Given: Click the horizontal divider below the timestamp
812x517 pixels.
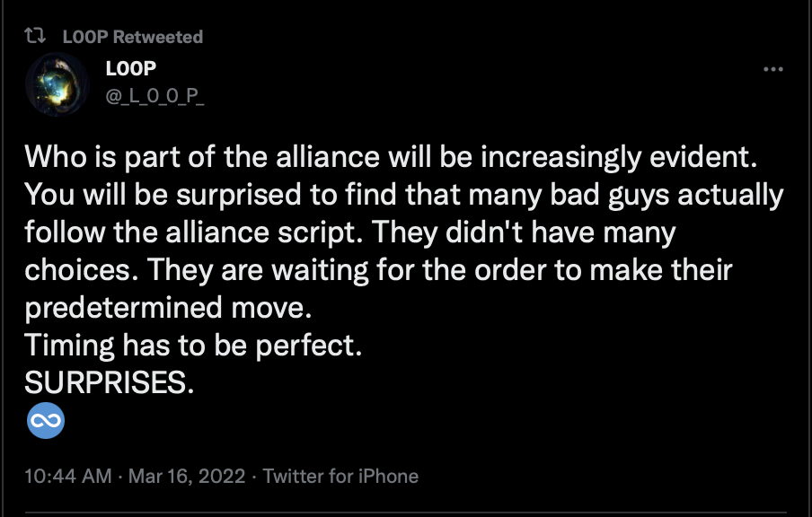Looking at the screenshot, I should tap(405, 513).
